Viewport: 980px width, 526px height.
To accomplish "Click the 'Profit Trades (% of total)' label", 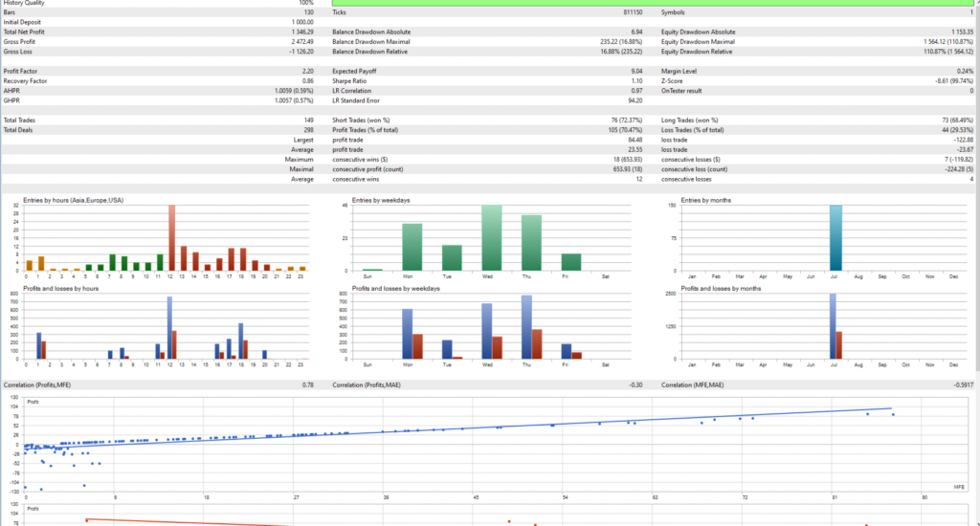I will 365,130.
